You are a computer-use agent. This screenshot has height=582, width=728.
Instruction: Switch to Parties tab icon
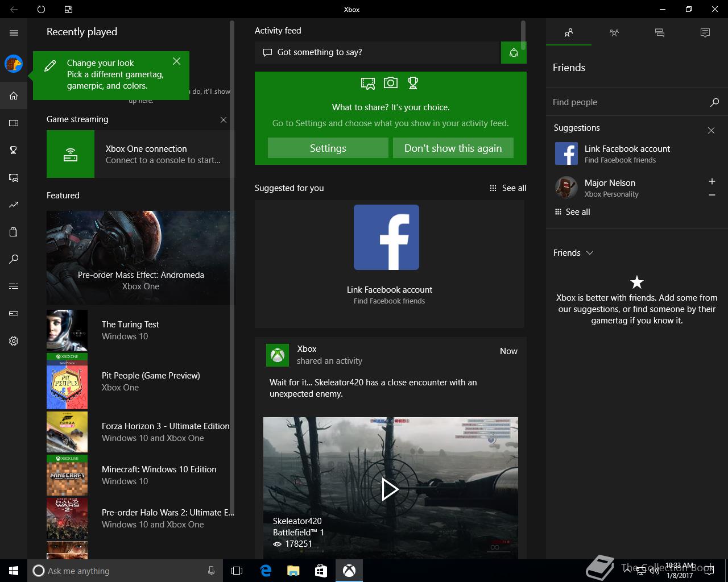(x=614, y=33)
